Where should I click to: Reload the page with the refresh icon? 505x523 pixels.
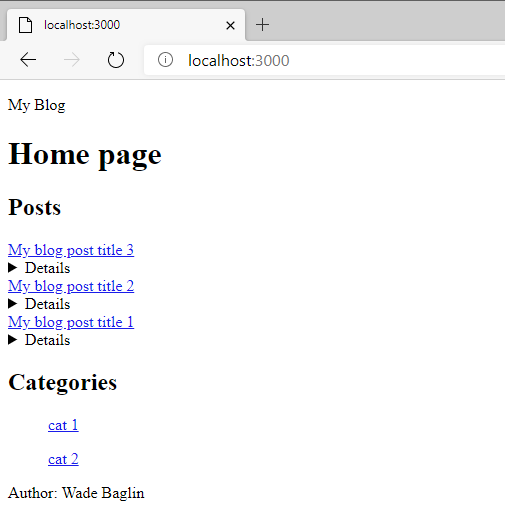pos(116,60)
